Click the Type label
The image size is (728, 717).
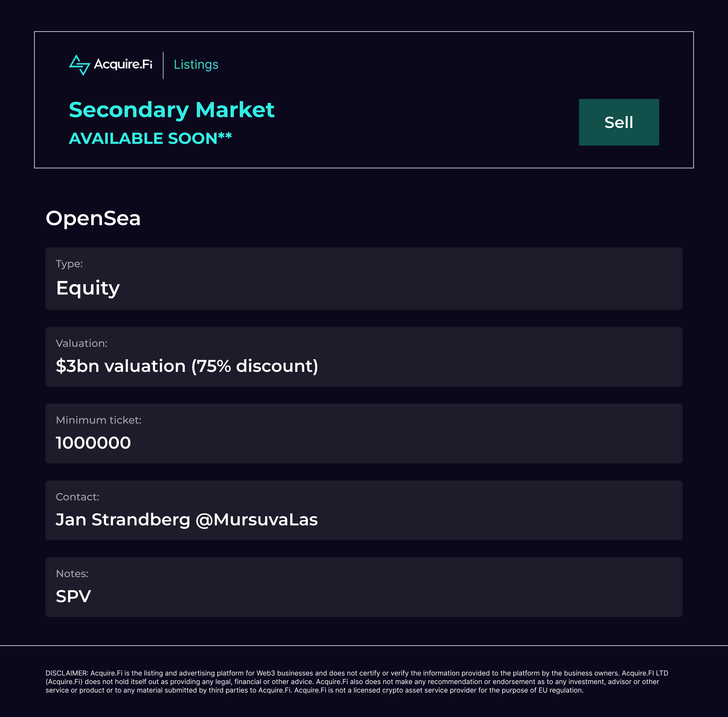69,264
